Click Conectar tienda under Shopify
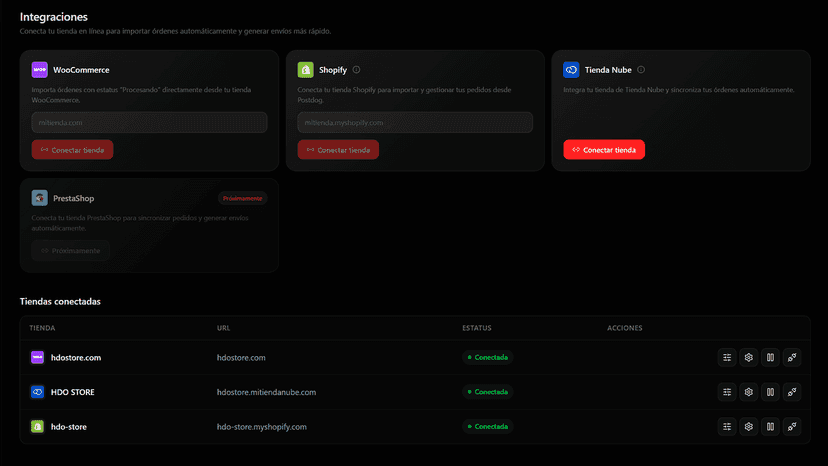The width and height of the screenshot is (828, 466). [338, 150]
